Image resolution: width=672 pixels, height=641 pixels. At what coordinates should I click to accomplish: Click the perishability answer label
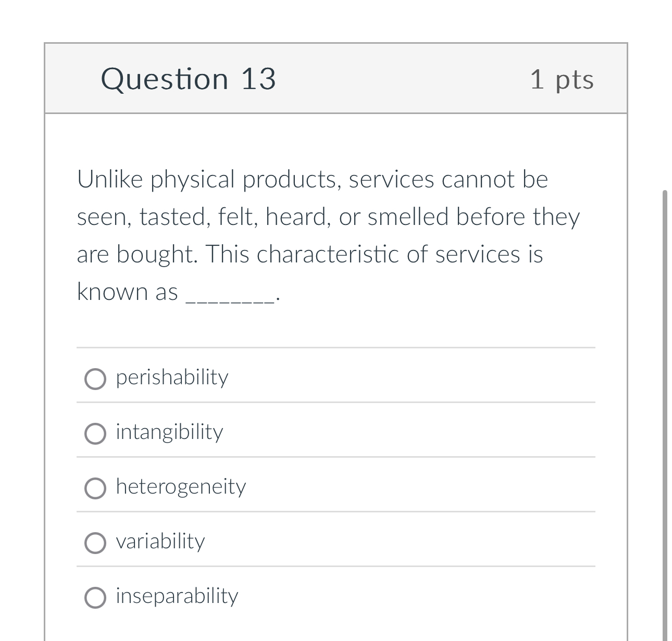click(171, 378)
